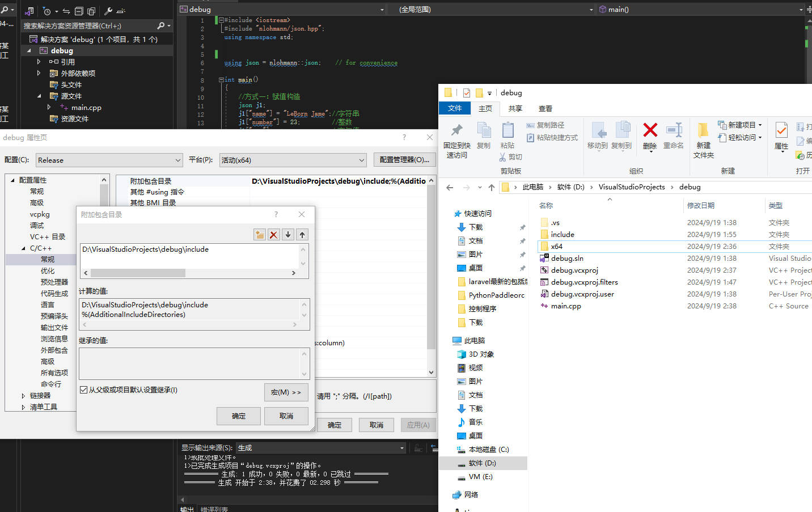Click 配置管理器(O)... button
The image size is (812, 512).
404,160
